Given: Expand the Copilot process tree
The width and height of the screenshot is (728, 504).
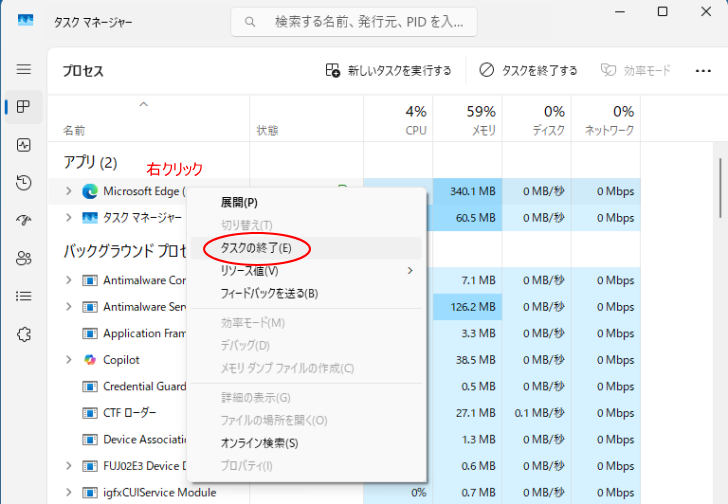Looking at the screenshot, I should [68, 360].
